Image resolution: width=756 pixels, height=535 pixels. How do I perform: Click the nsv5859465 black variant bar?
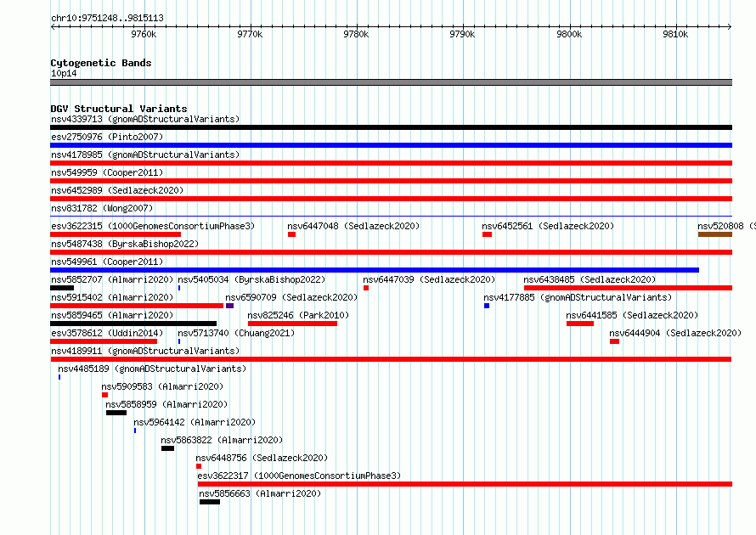click(133, 324)
